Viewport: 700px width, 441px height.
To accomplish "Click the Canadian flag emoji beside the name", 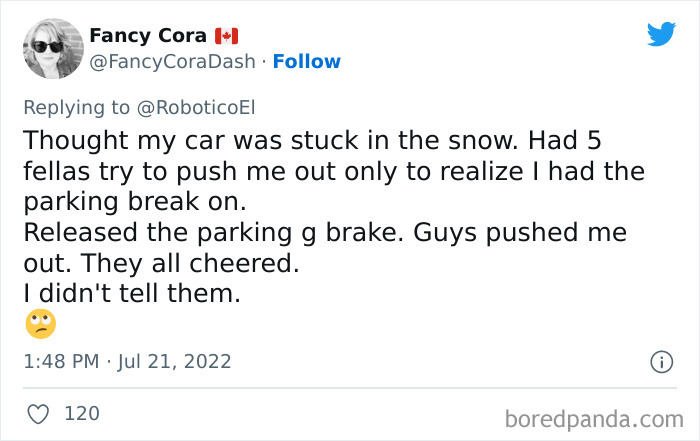I will [226, 36].
